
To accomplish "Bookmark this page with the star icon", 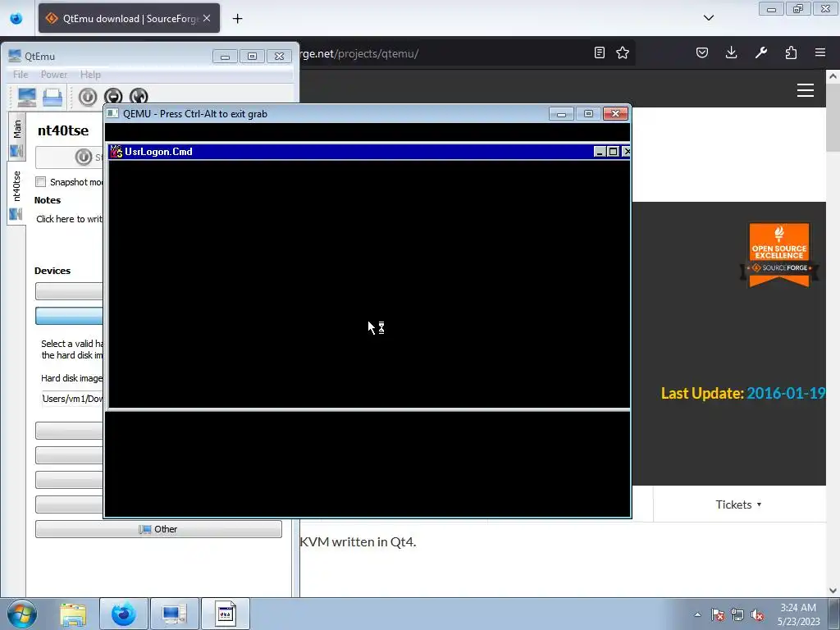I will tap(623, 52).
